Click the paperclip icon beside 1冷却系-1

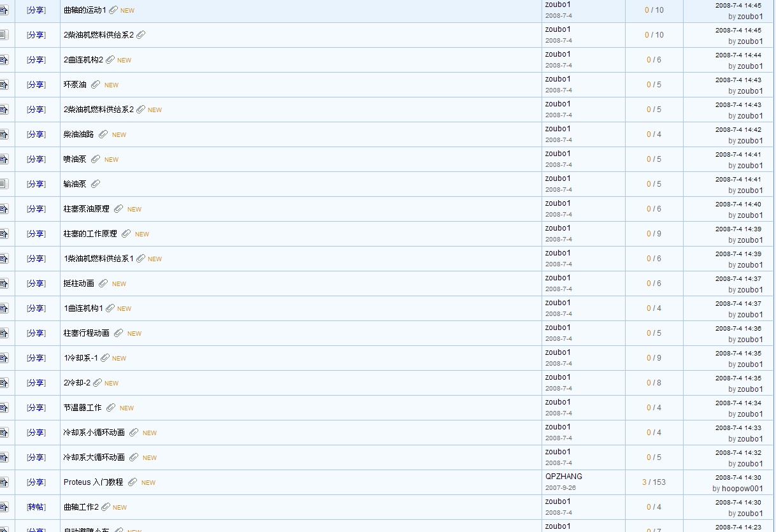(x=105, y=358)
